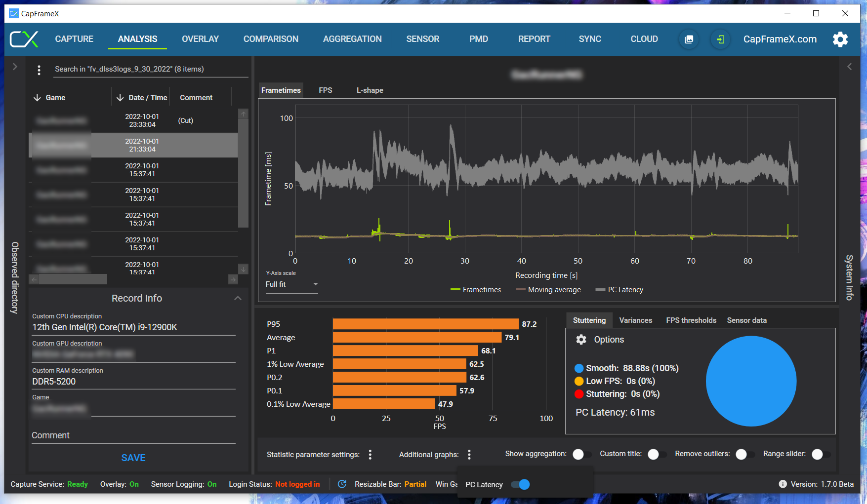This screenshot has height=504, width=867.
Task: Click the Comment input field
Action: [x=133, y=435]
